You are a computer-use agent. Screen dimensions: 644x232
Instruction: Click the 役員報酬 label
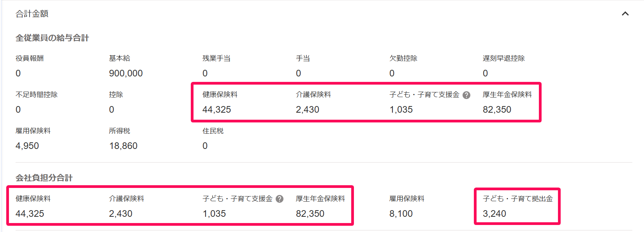(x=30, y=58)
